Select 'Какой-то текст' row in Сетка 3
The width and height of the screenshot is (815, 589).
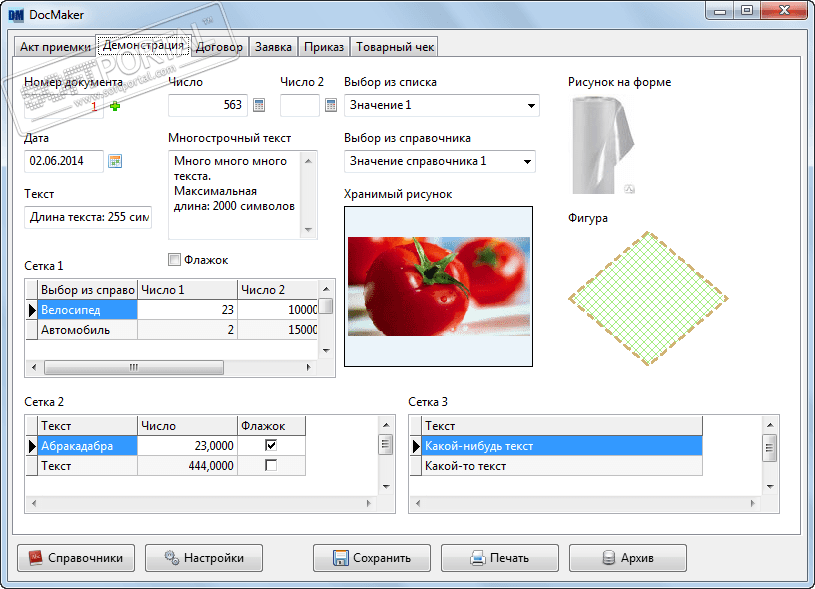pos(561,466)
